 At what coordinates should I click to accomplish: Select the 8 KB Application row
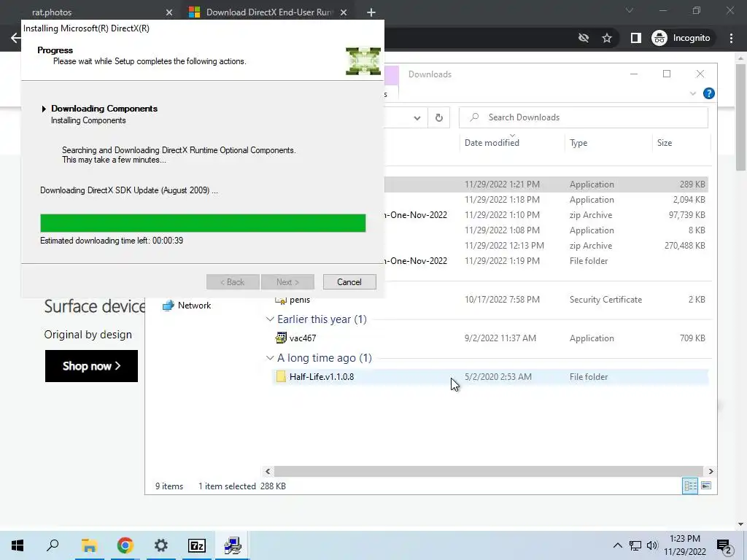[x=546, y=230]
